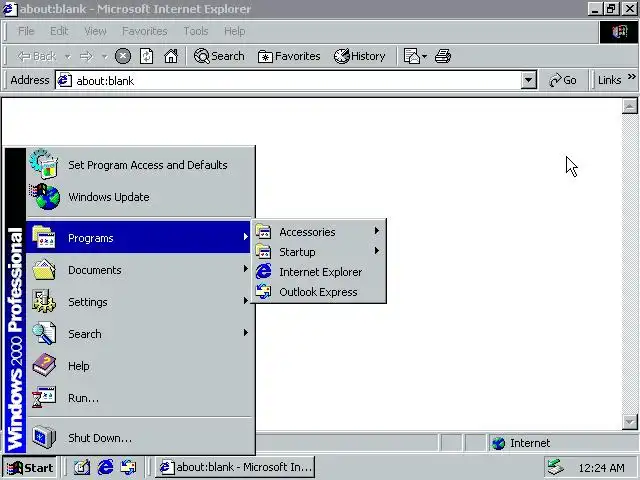Click the Internet zone status indicator

(563, 443)
